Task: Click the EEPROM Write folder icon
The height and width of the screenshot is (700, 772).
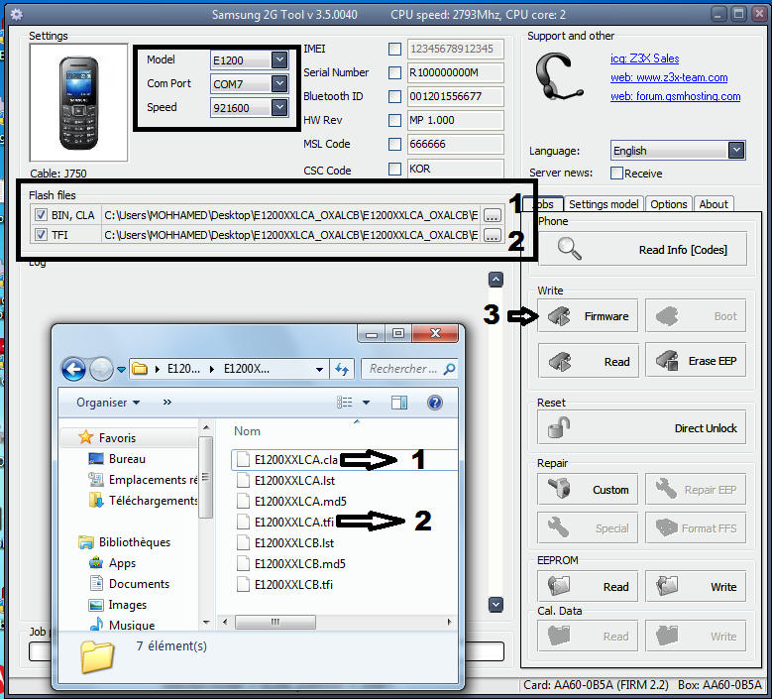Action: (667, 586)
